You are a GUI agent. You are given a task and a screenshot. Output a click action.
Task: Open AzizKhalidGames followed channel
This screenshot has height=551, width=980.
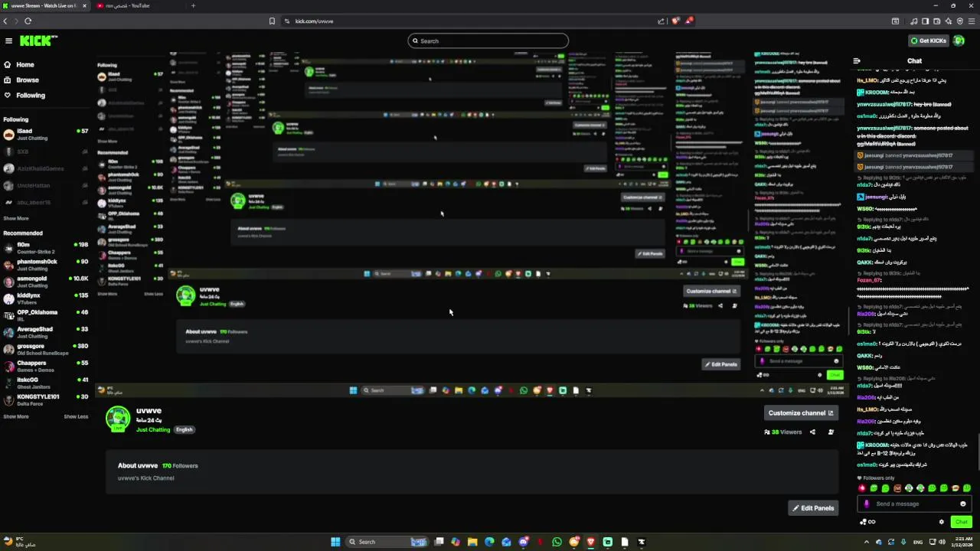[46, 168]
